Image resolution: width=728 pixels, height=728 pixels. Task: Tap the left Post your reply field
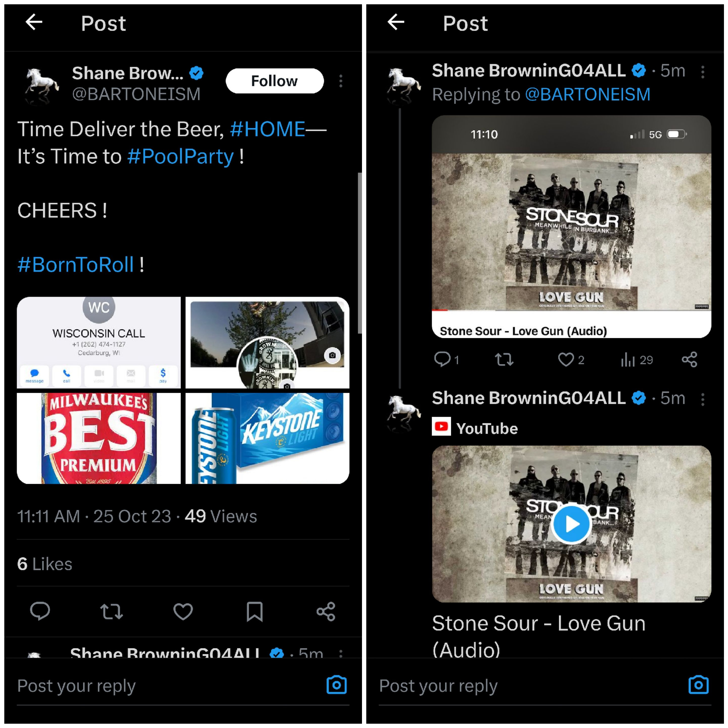click(x=166, y=686)
